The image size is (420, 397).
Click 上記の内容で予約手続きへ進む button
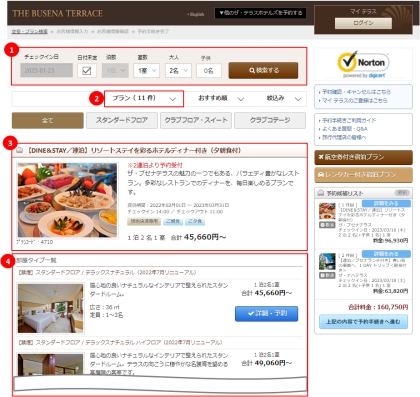(363, 322)
